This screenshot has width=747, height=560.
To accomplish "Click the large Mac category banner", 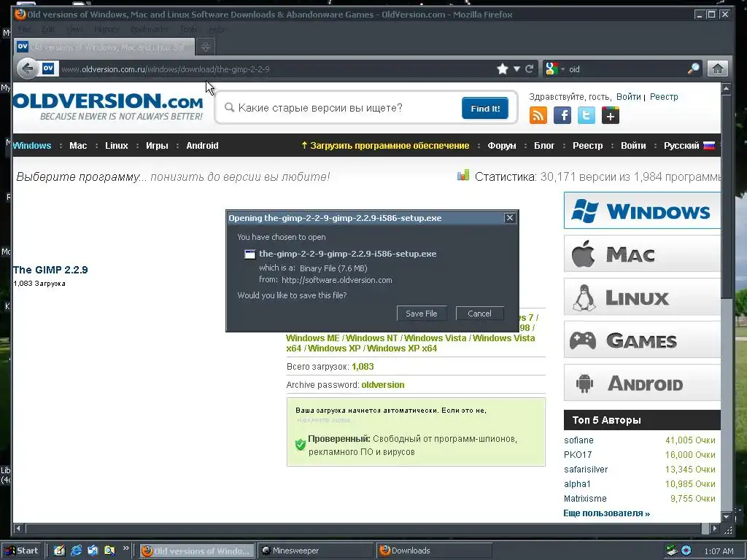I will pos(642,254).
